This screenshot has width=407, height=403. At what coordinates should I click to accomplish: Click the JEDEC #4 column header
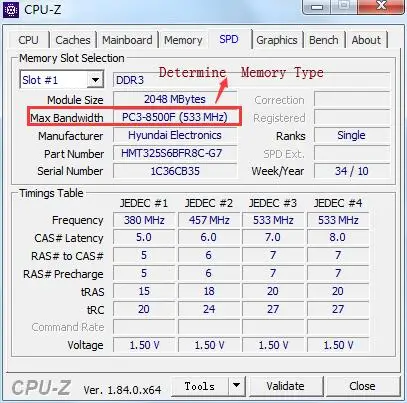(x=338, y=203)
